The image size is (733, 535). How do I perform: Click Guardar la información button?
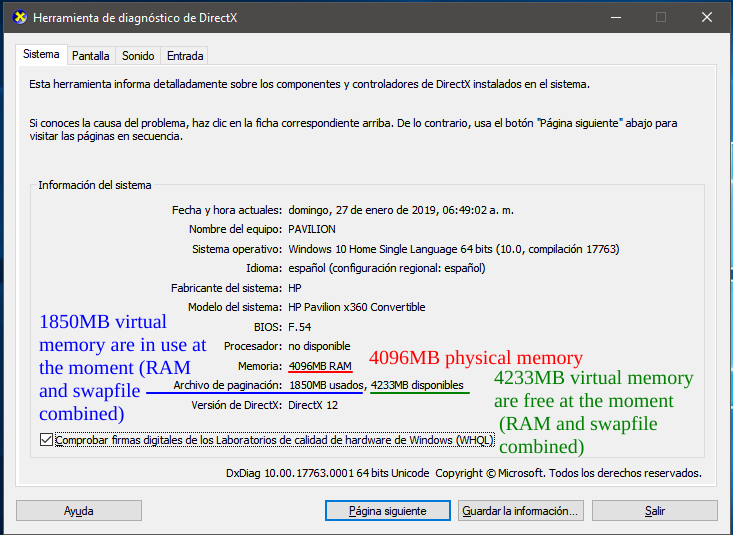click(x=521, y=511)
